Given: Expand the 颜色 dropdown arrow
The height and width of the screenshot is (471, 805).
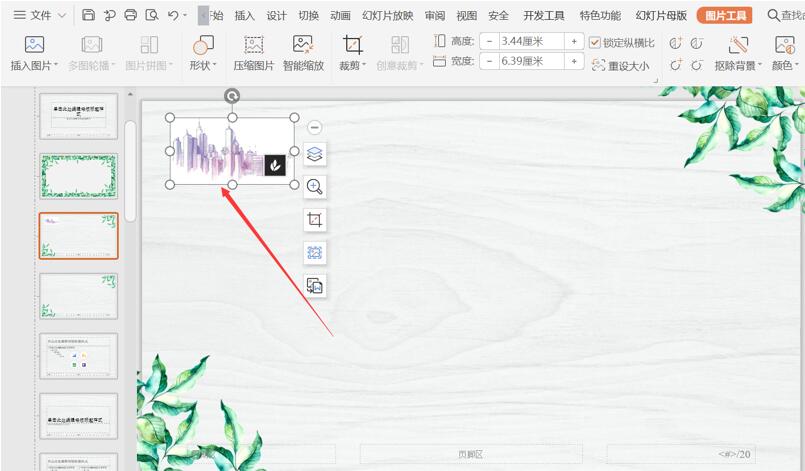Looking at the screenshot, I should 797,66.
